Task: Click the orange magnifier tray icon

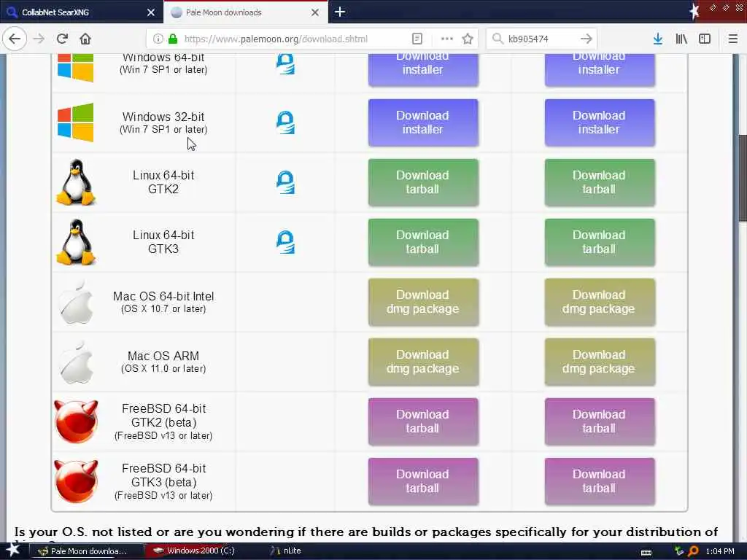Action: [x=693, y=551]
